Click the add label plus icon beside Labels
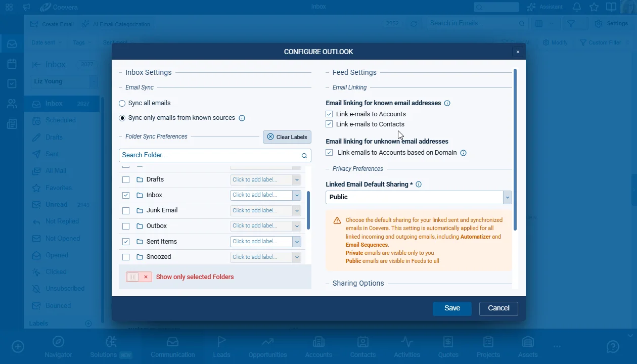Screen dimensions: 637x364 88,324
